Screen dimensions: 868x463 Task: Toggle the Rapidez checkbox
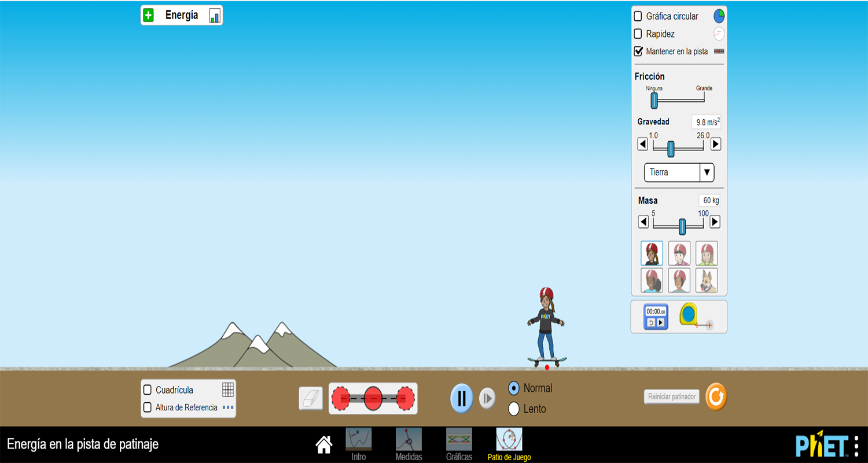[x=638, y=34]
